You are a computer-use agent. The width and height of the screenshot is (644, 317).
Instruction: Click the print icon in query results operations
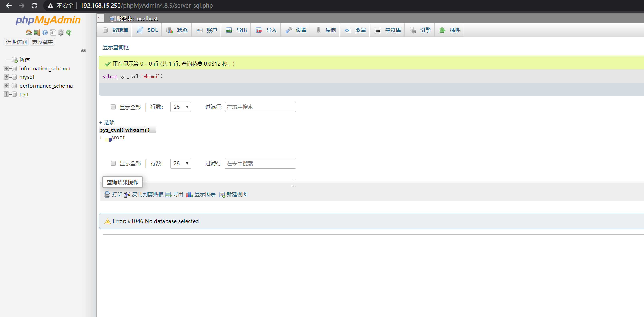pyautogui.click(x=107, y=195)
